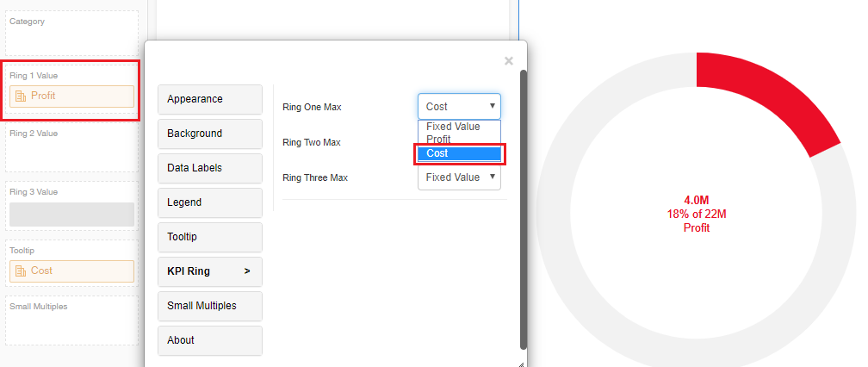
Task: Choose Cost from the dropdown list
Action: pyautogui.click(x=458, y=153)
